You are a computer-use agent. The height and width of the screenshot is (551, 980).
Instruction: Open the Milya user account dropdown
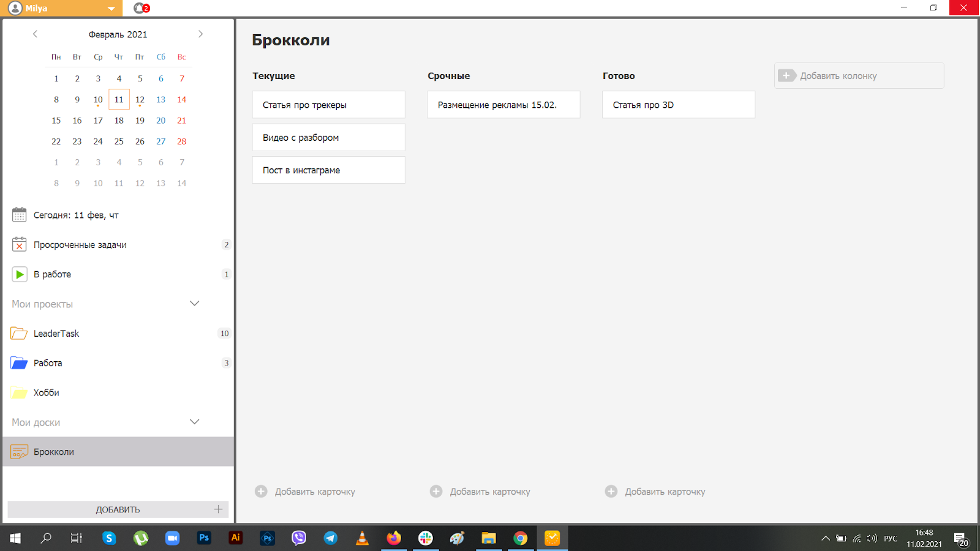point(110,9)
